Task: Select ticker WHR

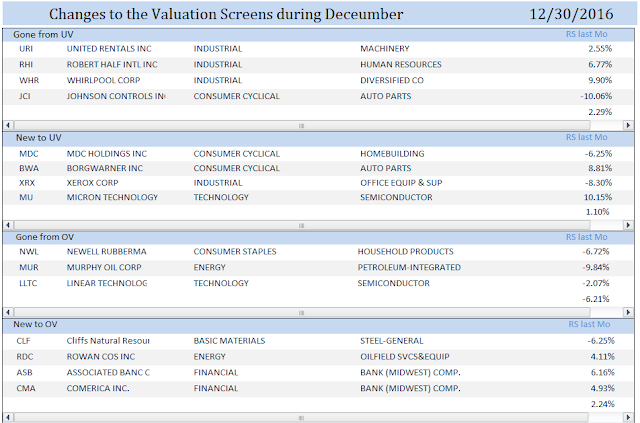Action: point(29,80)
